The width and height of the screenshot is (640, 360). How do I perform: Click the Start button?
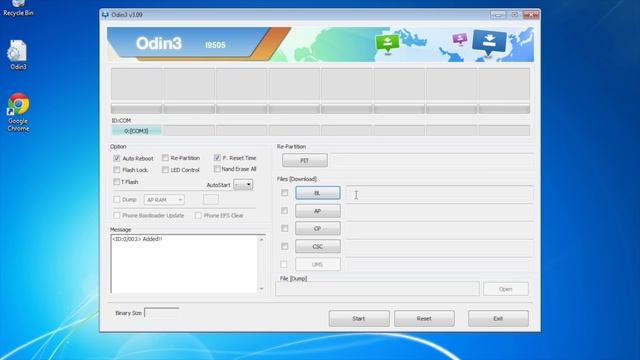(359, 318)
